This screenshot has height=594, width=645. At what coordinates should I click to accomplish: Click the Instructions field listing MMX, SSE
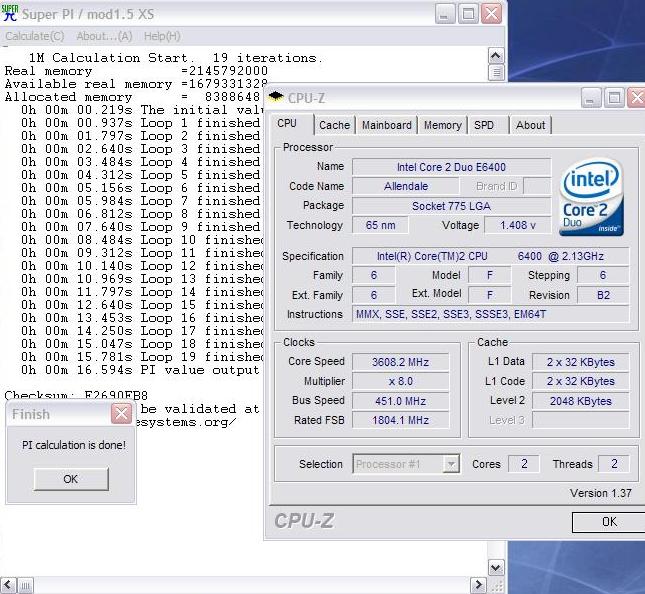[x=491, y=314]
